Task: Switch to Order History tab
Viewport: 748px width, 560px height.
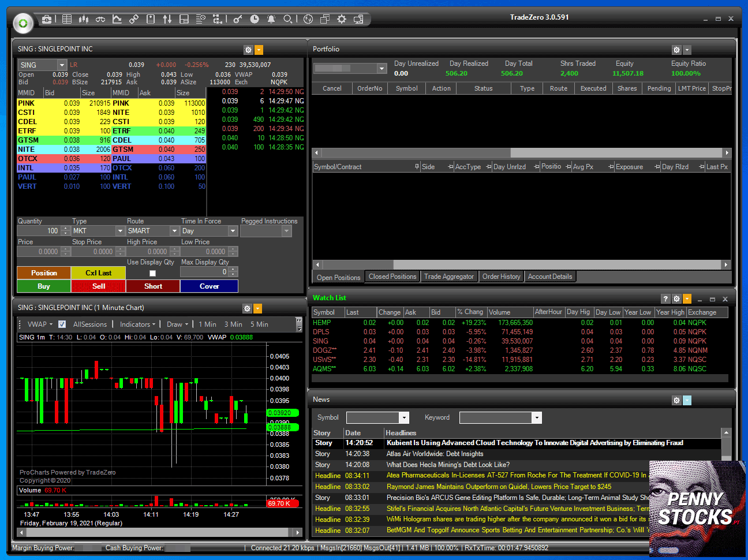Action: [x=501, y=277]
